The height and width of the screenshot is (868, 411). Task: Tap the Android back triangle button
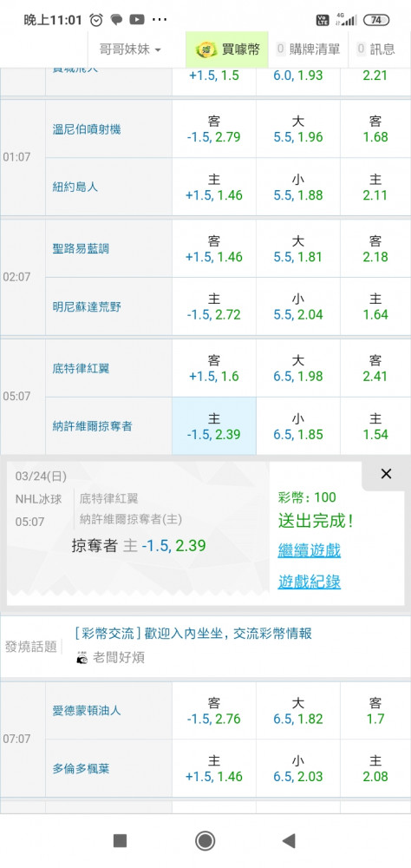tap(289, 841)
